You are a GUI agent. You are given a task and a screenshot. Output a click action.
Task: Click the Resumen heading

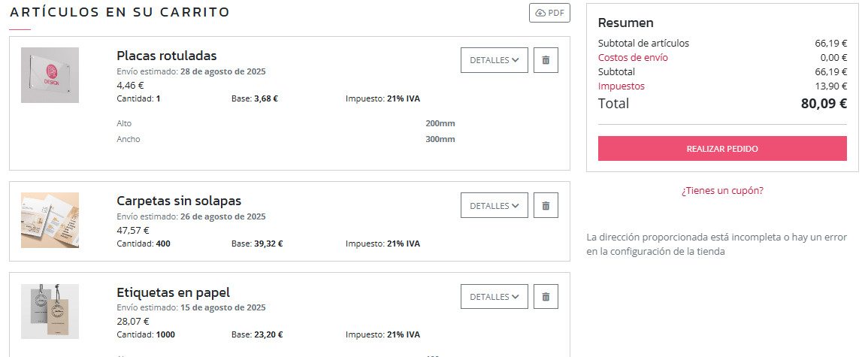pyautogui.click(x=626, y=23)
